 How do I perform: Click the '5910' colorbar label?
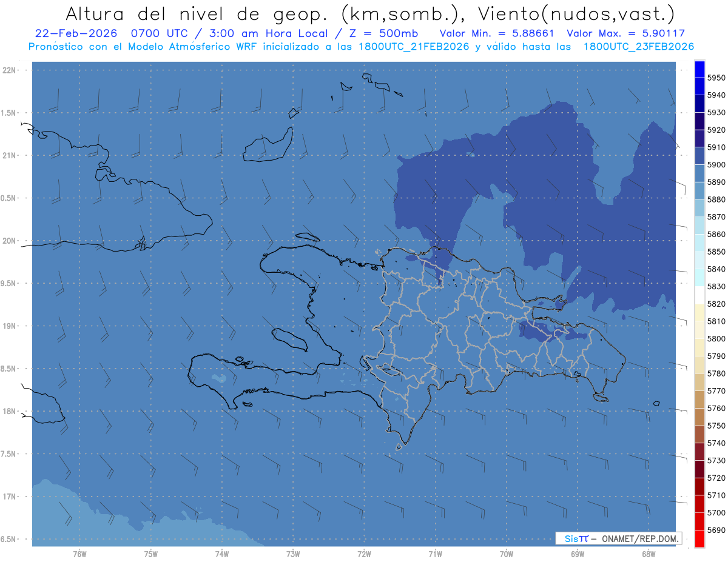(716, 147)
